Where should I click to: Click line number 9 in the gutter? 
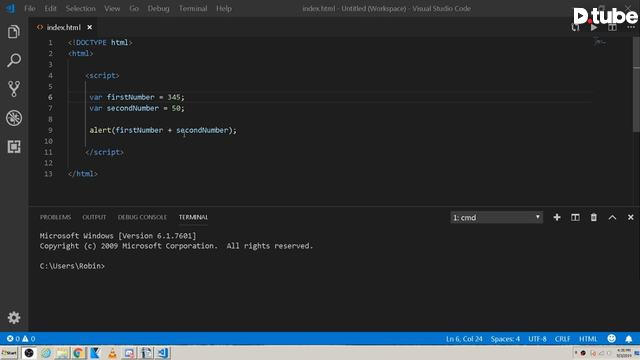(50, 130)
